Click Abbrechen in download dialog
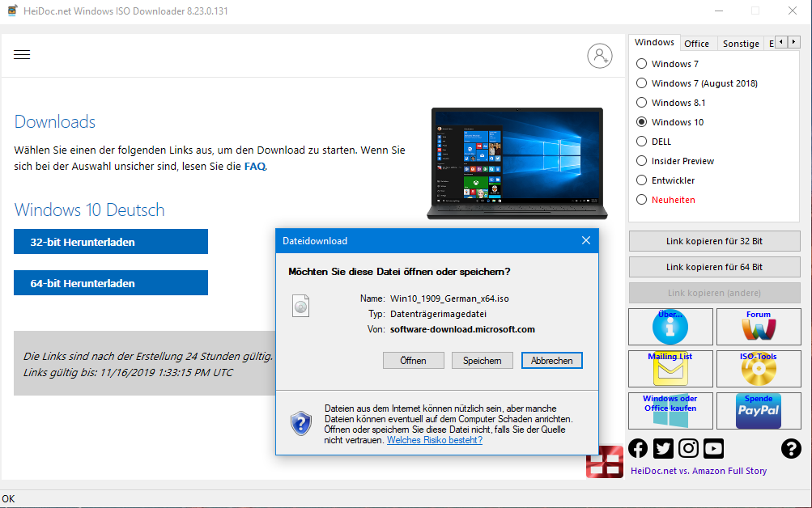The height and width of the screenshot is (508, 812). coord(552,361)
